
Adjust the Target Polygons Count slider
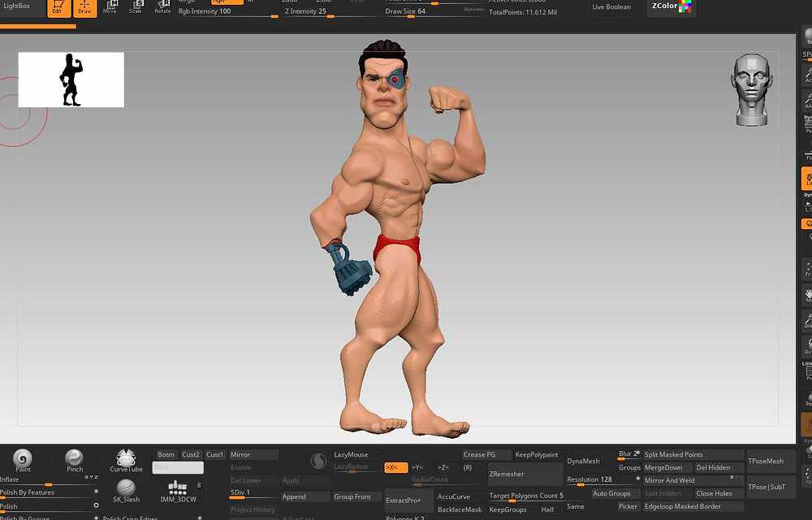[525, 496]
